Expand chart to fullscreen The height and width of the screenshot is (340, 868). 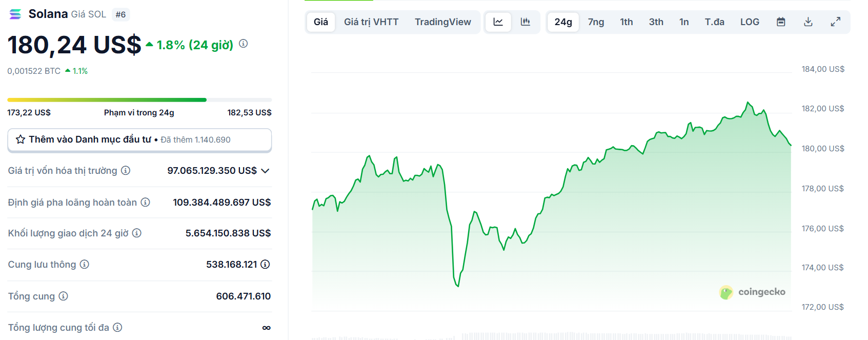835,22
